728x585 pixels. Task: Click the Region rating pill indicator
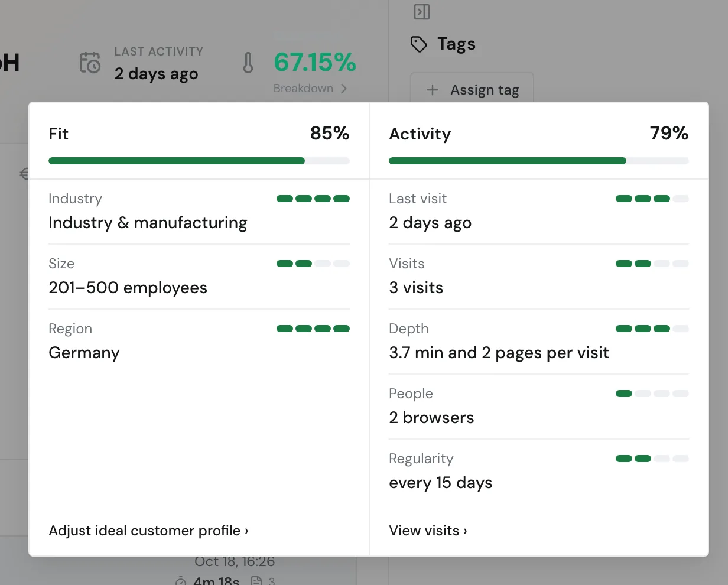(x=313, y=329)
